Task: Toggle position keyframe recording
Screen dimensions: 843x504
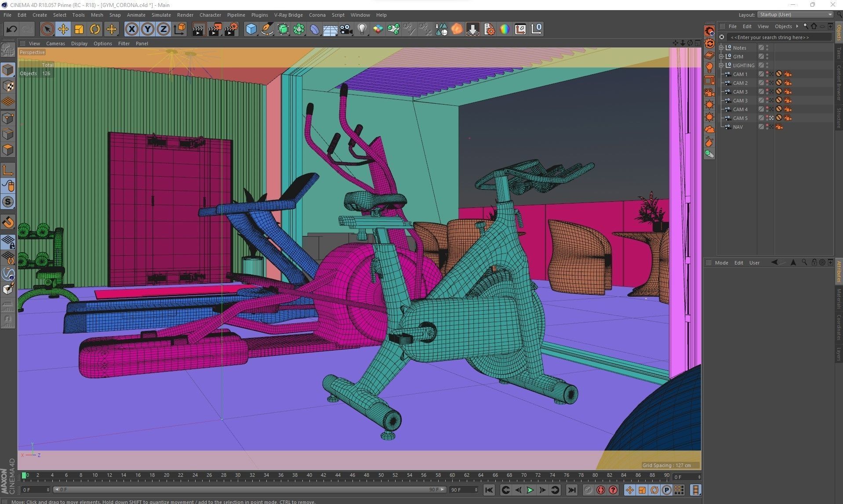Action: tap(630, 490)
